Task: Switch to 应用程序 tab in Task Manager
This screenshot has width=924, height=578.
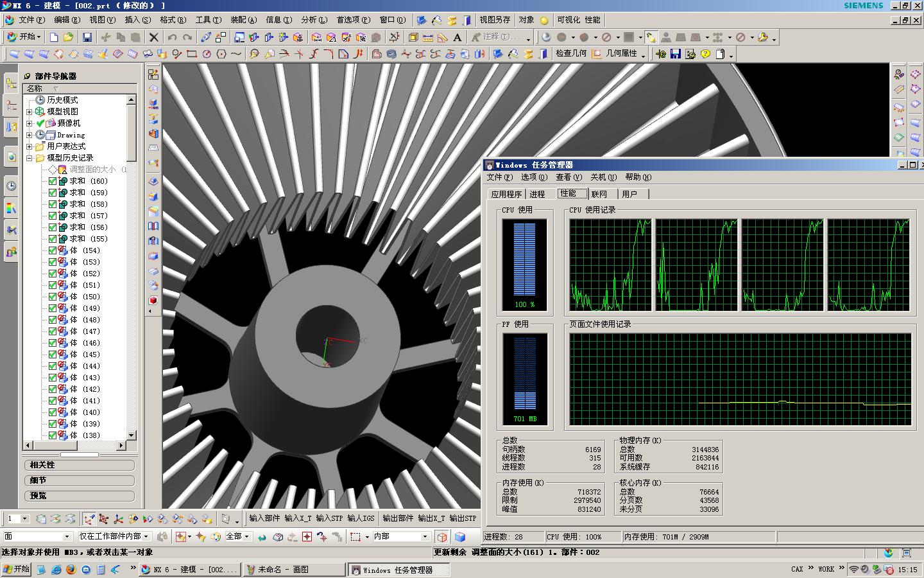Action: pyautogui.click(x=506, y=194)
